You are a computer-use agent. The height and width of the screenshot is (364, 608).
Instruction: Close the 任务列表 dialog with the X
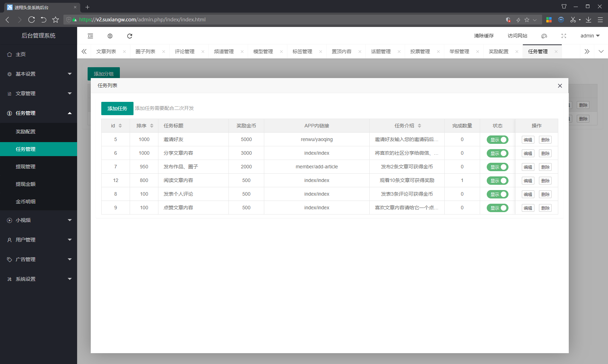pyautogui.click(x=560, y=86)
